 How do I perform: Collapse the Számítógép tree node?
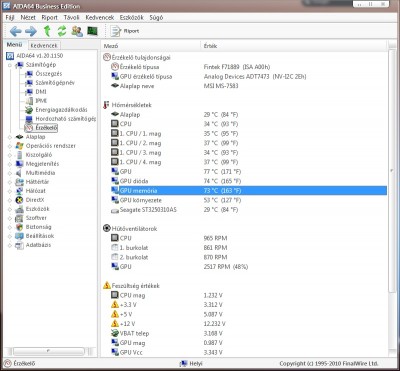click(x=10, y=65)
